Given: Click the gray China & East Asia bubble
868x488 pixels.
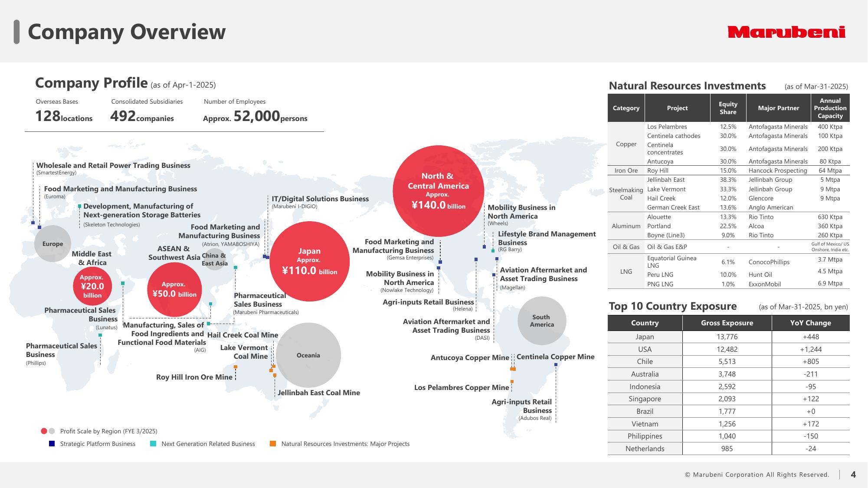Looking at the screenshot, I should tap(214, 259).
